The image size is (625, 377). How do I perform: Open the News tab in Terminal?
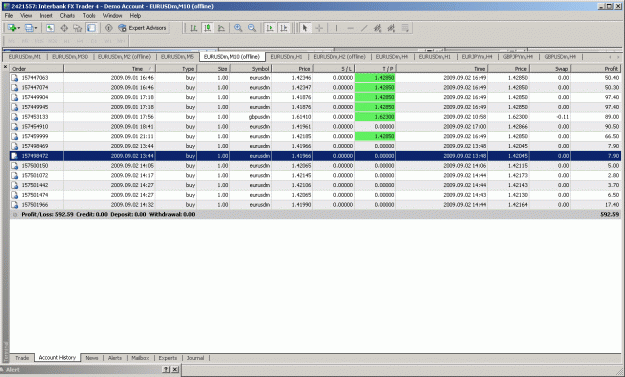click(x=92, y=358)
